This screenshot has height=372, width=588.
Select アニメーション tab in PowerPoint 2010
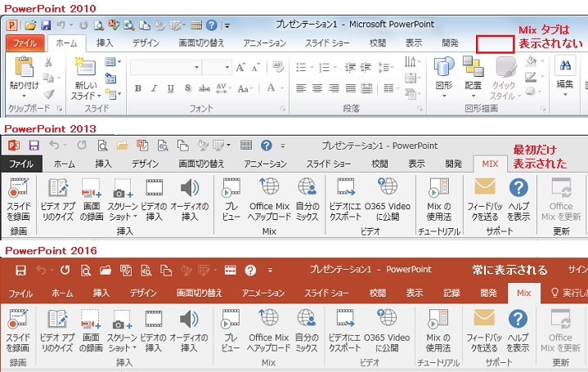[264, 43]
